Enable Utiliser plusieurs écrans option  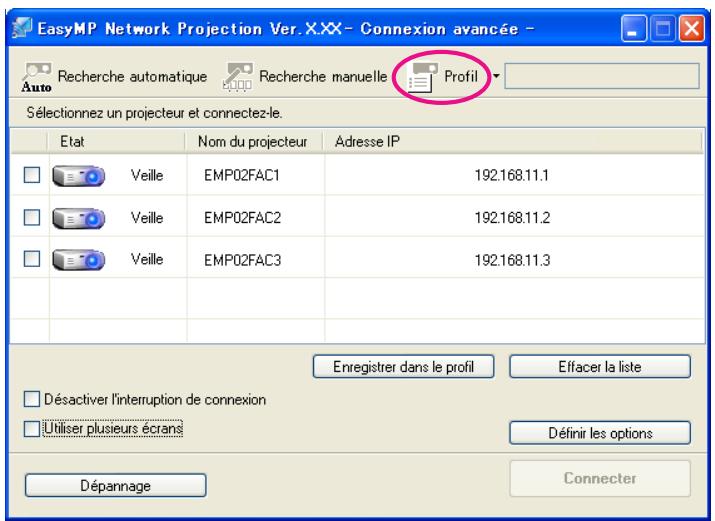[31, 428]
